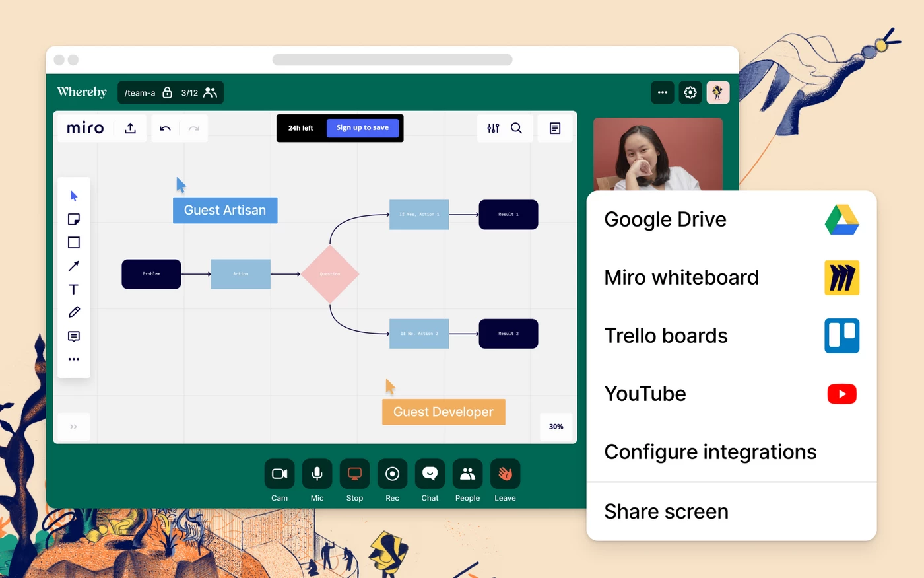Click the Miro logo
Screen dimensions: 924x578
tap(85, 128)
